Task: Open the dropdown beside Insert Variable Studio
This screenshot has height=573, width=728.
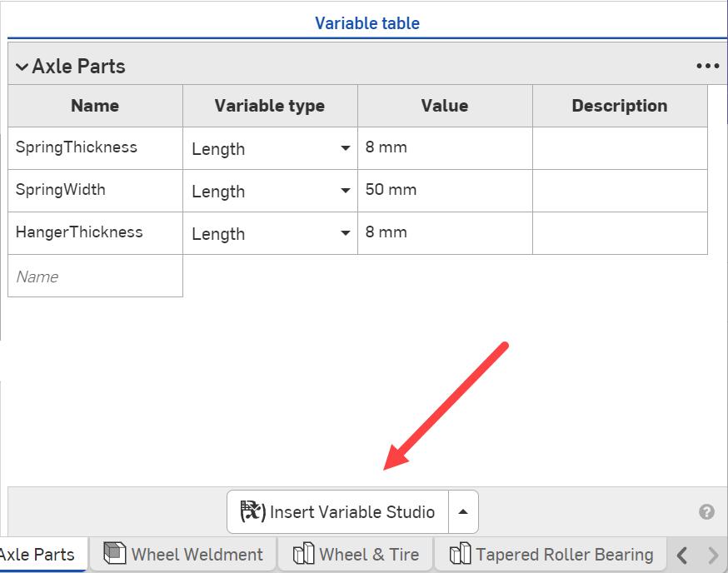Action: pos(462,513)
